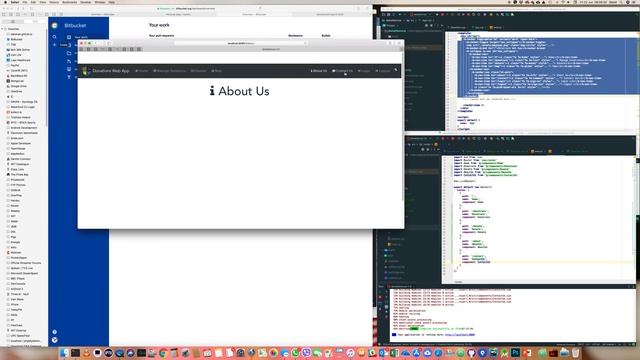This screenshot has height=360, width=640.
Task: Go to Home in Donations navbar
Action: (142, 71)
